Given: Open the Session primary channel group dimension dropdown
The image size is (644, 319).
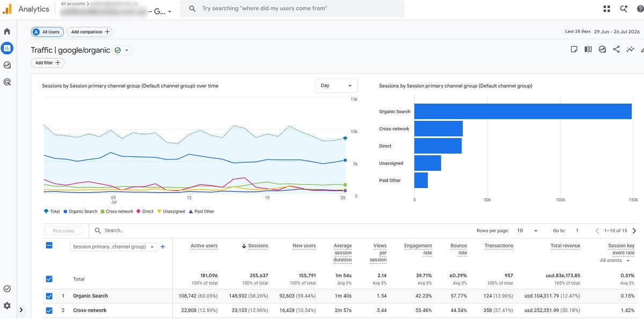Looking at the screenshot, I should point(113,247).
